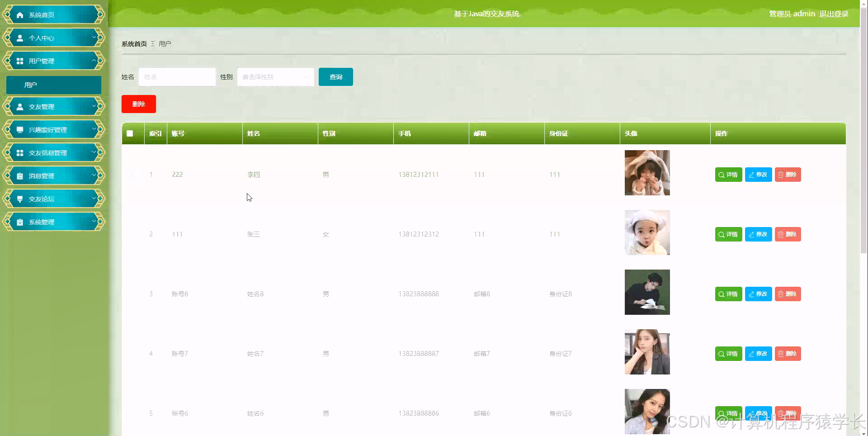Click the pencil icon in 姓名8's 修改 button
Screen dimensions: 868x436
point(751,294)
